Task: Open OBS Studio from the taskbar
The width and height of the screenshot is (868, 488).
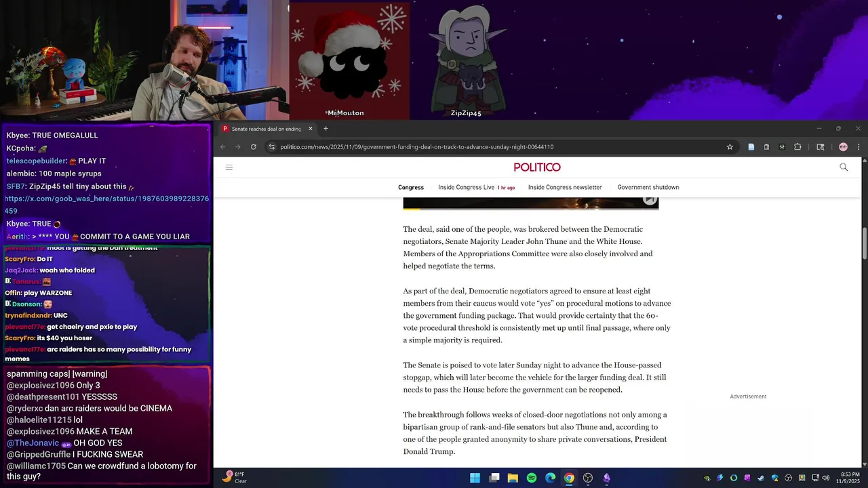Action: coord(588,478)
